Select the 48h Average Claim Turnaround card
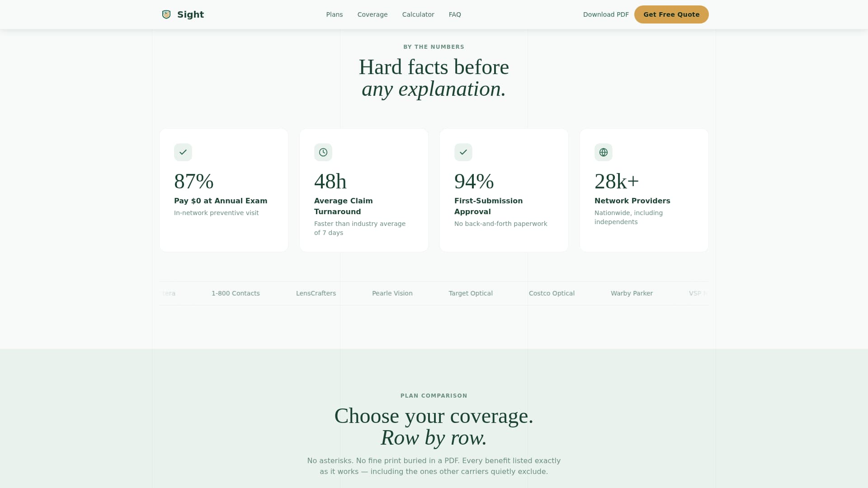868x488 pixels. coord(363,190)
